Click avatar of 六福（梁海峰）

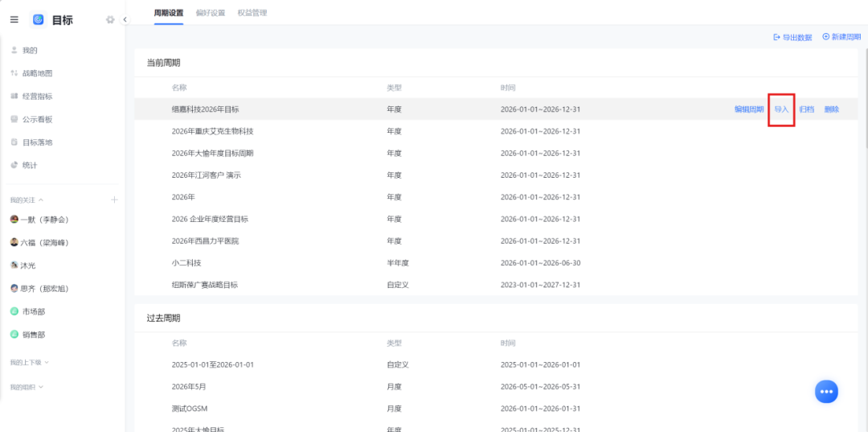14,242
